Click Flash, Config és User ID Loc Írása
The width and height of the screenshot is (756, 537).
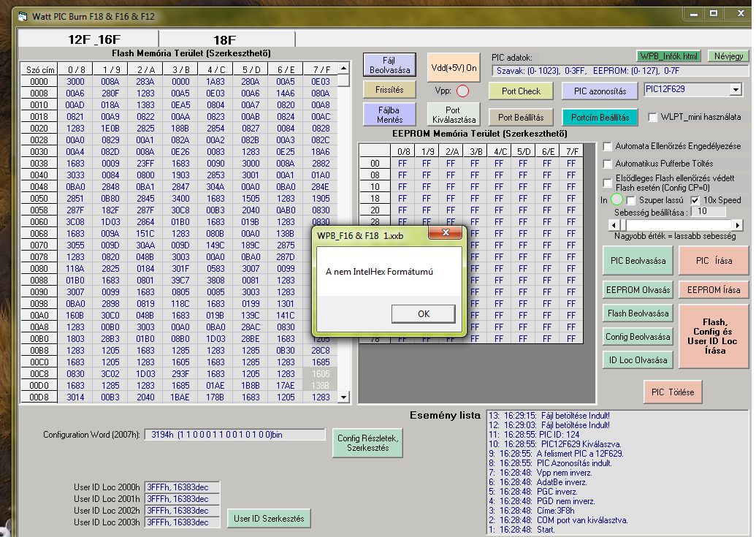coord(714,337)
